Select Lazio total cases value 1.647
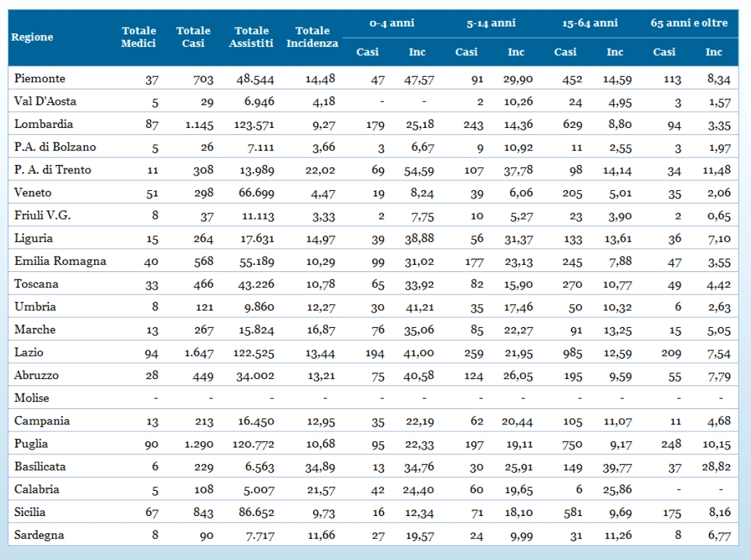 tap(199, 354)
